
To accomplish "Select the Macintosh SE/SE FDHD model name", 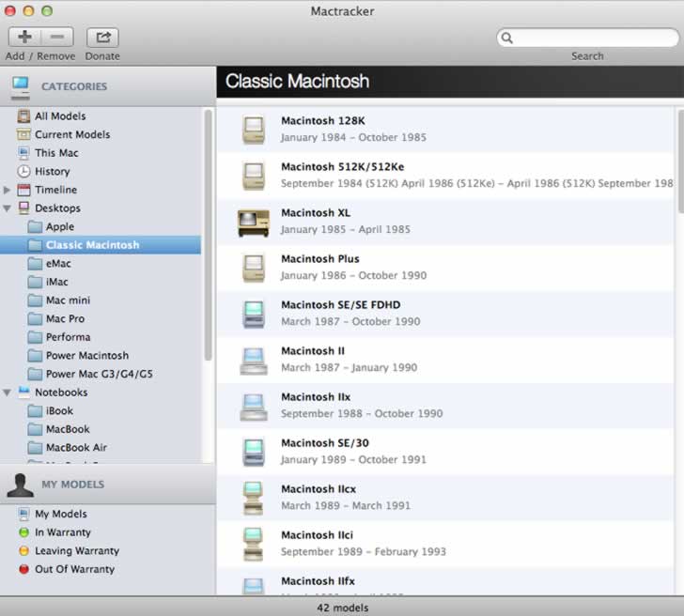I will 341,305.
